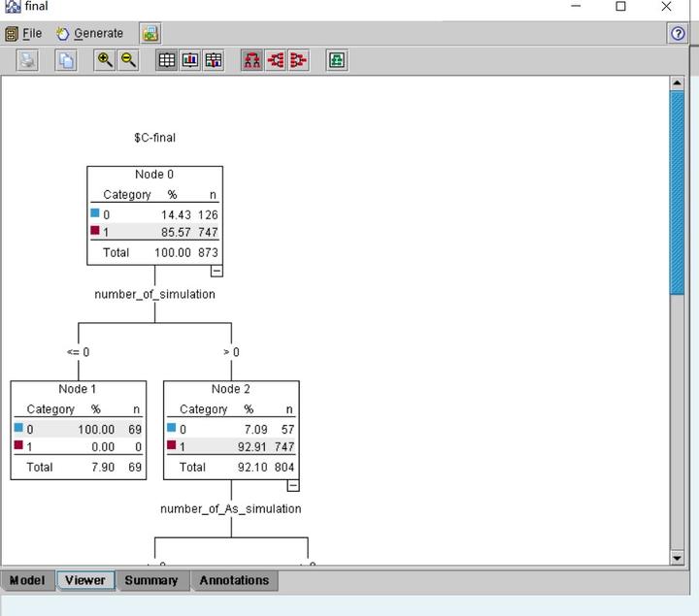Click the copy icon in toolbar
699x616 pixels.
coord(66,60)
